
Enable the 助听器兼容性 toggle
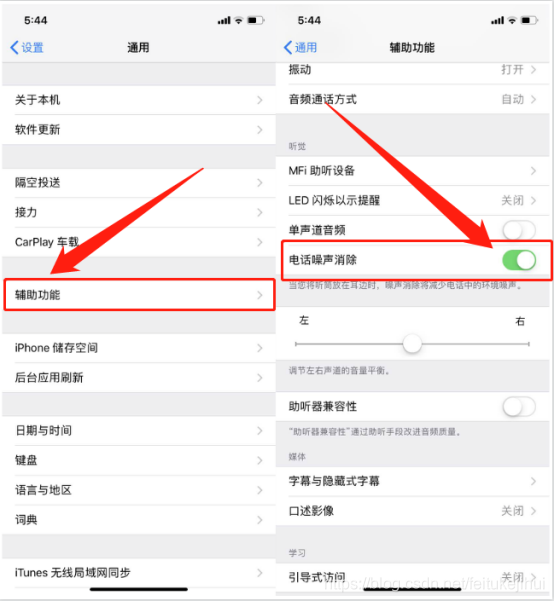tap(519, 407)
